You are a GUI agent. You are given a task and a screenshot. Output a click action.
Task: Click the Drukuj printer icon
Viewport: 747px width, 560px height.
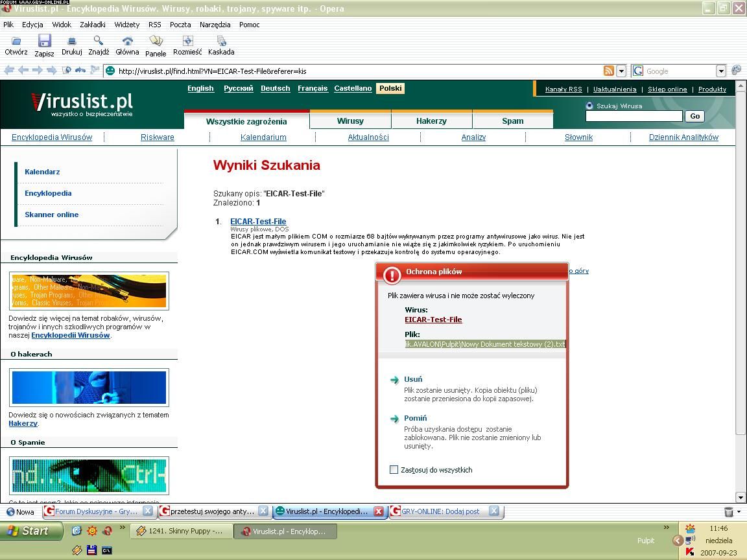[x=72, y=41]
